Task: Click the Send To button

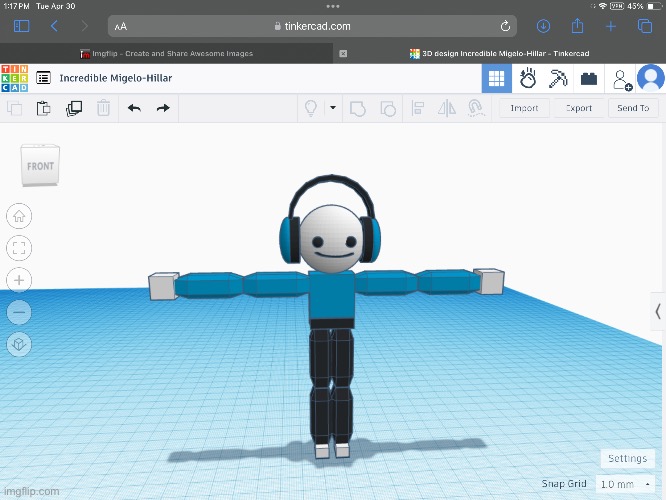Action: 633,108
